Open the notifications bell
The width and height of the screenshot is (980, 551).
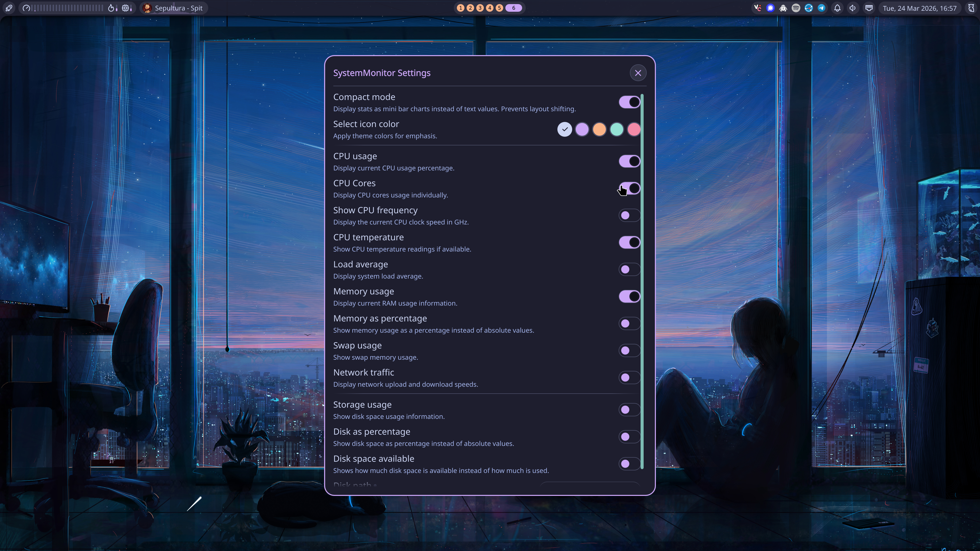837,8
